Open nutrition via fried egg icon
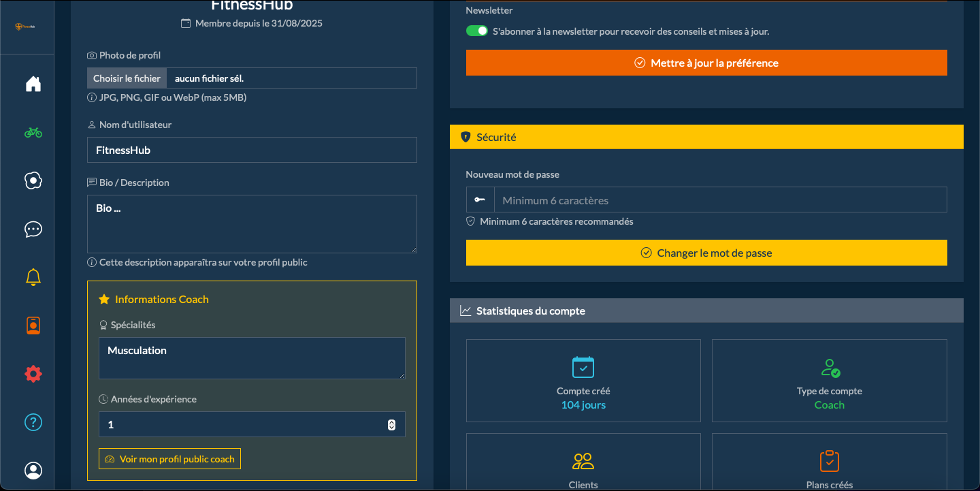Viewport: 980px width, 491px height. (x=33, y=180)
